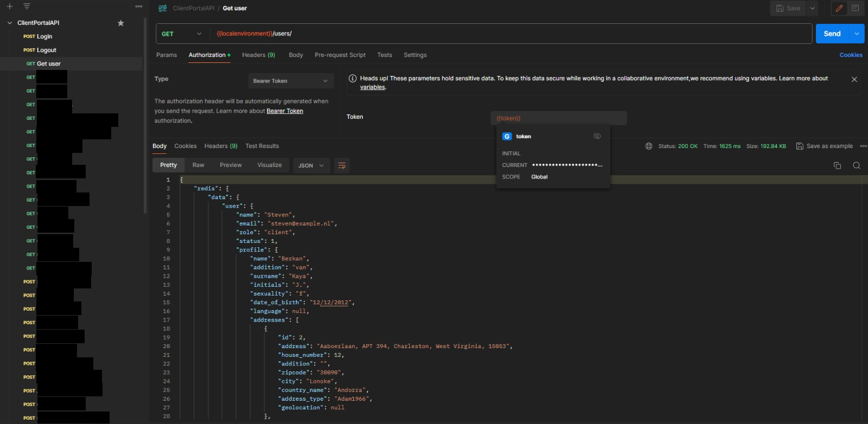Click the Status: 200 OK indicator

pos(678,146)
